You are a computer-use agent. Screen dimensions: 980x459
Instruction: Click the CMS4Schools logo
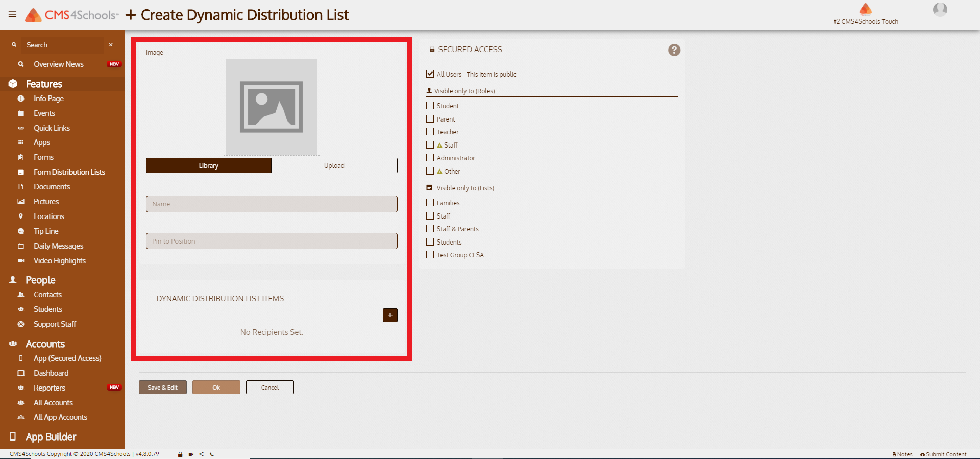coord(71,15)
